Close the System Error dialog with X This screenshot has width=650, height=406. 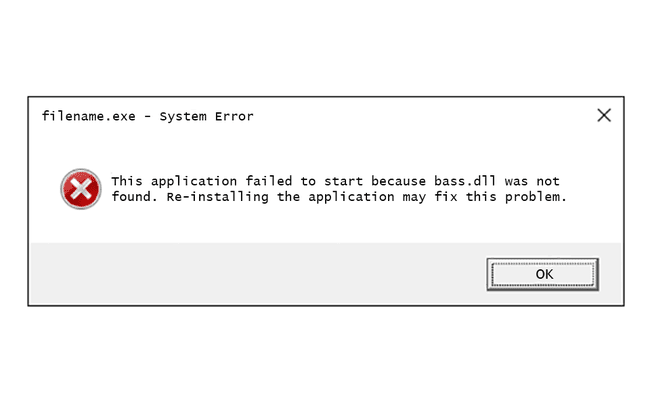pos(604,115)
